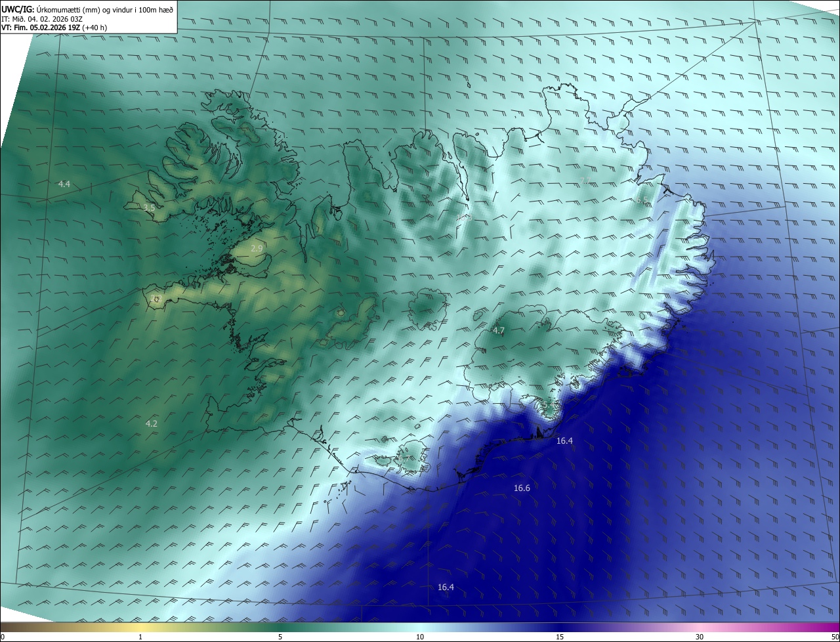Select the 16.4 value directly above 16.6
Screen dimensions: 840x642
click(564, 440)
